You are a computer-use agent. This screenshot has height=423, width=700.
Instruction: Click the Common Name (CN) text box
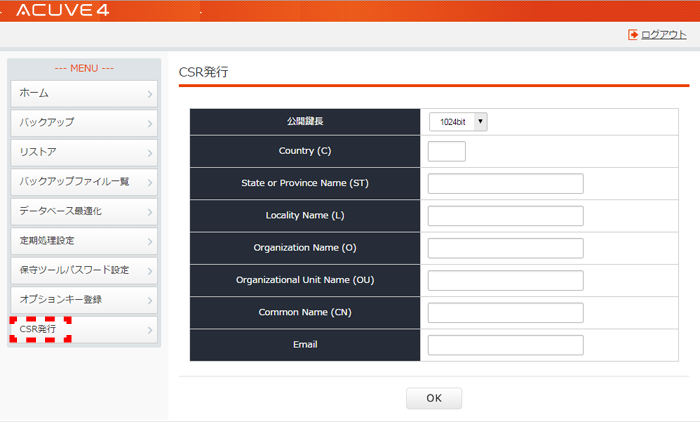[506, 313]
